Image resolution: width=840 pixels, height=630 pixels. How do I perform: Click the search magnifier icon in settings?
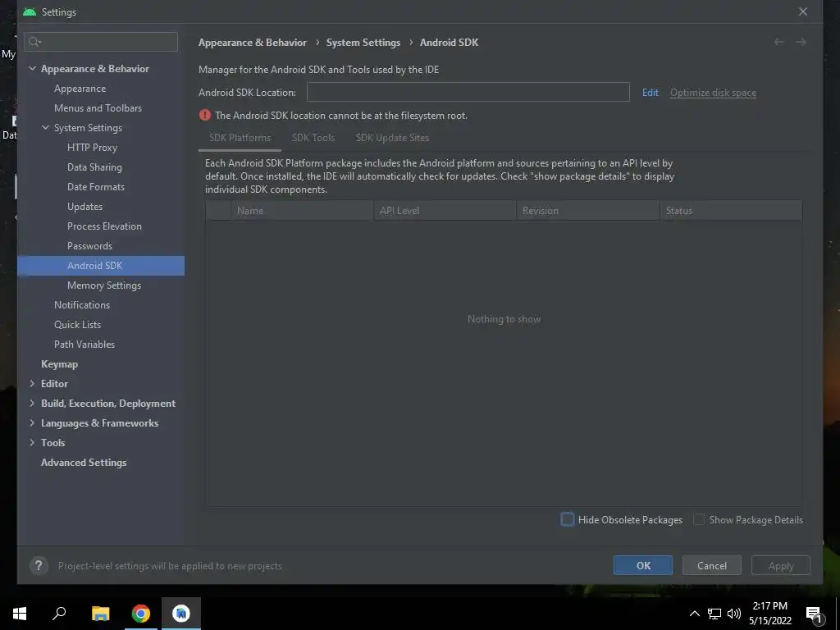tap(34, 42)
